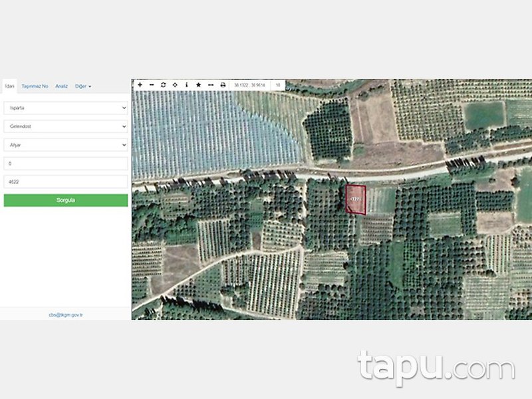Select the red highlighted parcel on map
Viewport: 532px width, 399px height.
pyautogui.click(x=356, y=199)
